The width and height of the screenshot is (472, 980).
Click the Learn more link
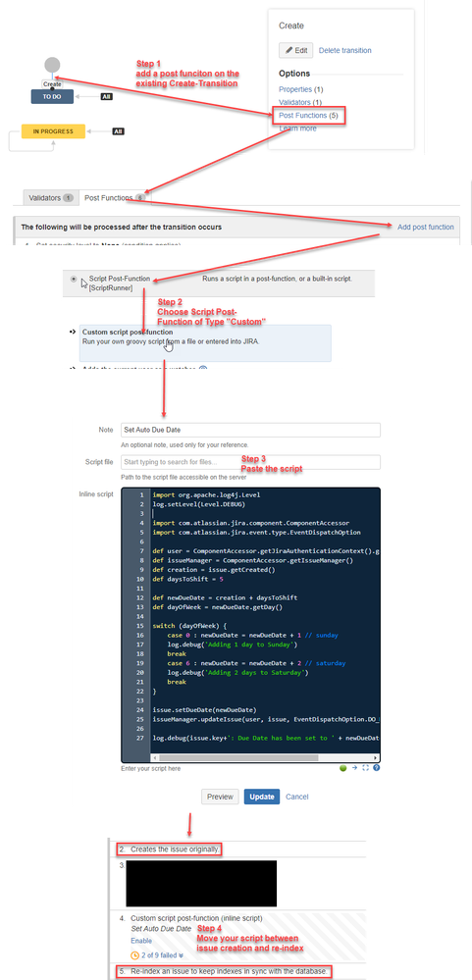297,129
